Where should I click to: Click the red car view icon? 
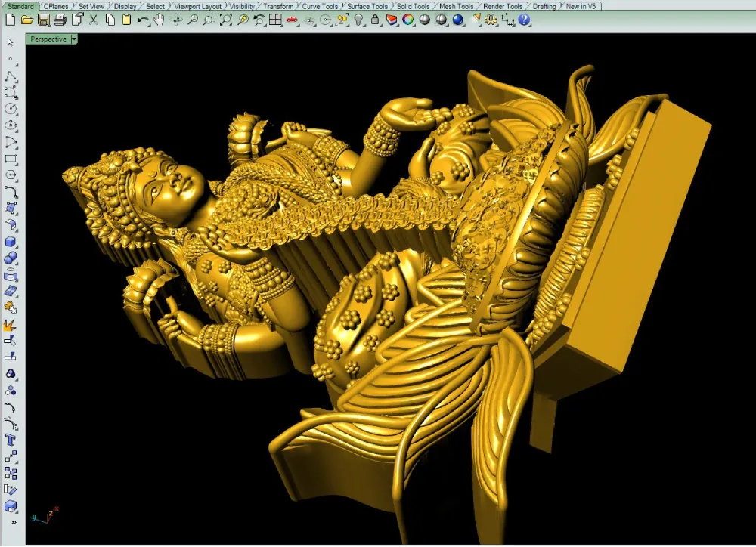click(x=292, y=20)
